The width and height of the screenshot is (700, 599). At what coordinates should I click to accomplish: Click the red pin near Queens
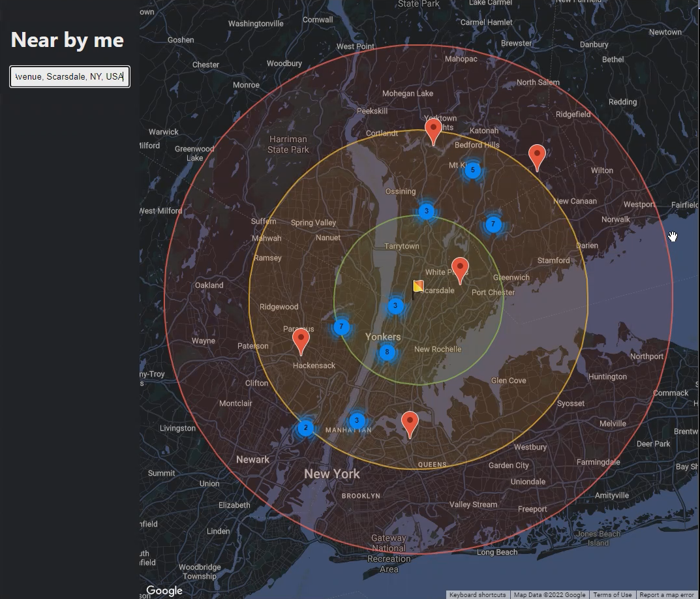pyautogui.click(x=410, y=425)
